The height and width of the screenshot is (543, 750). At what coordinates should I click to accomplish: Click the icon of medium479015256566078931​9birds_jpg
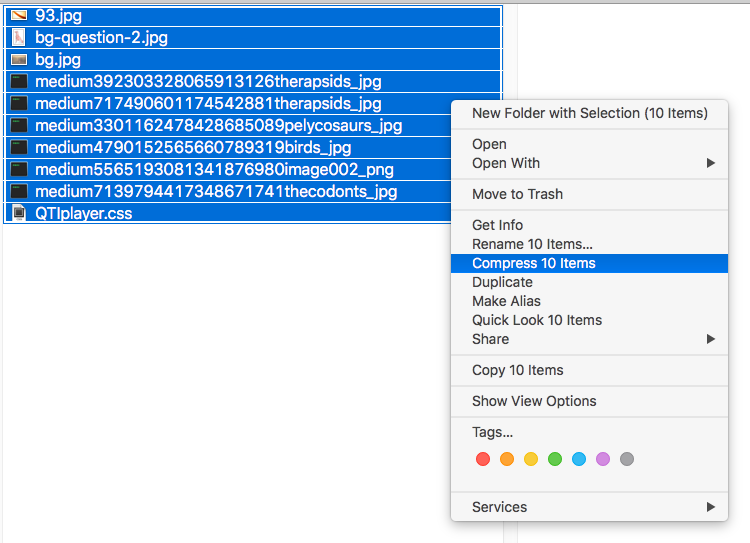[19, 147]
